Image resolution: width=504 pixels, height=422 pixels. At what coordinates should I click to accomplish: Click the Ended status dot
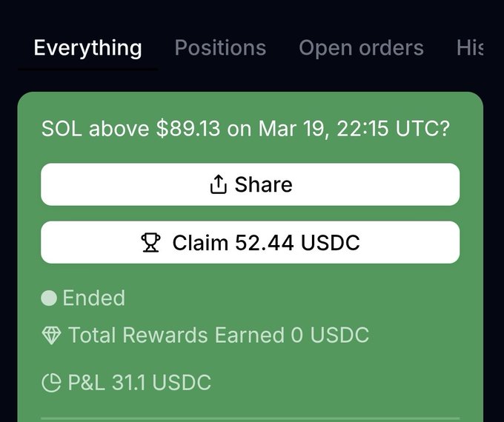(x=49, y=298)
